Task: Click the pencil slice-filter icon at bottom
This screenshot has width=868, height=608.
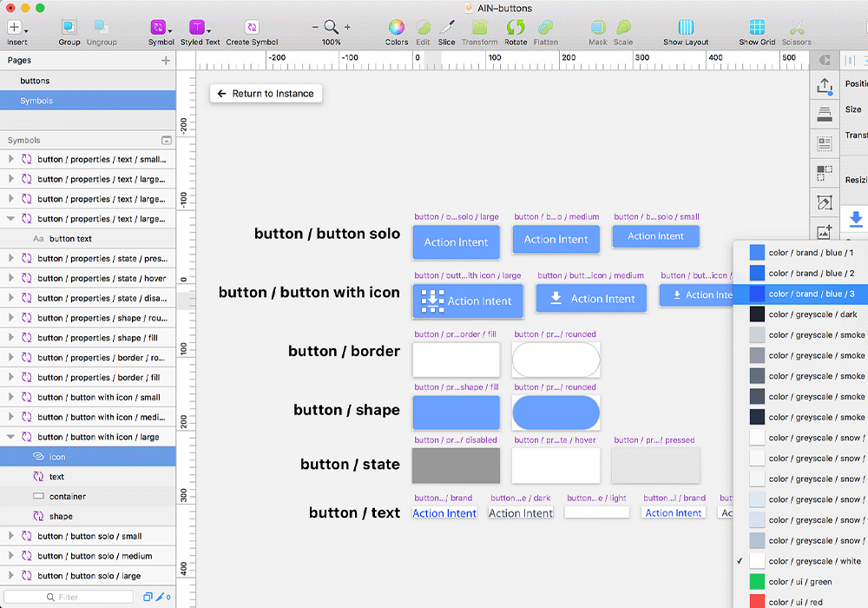Action: tap(161, 597)
